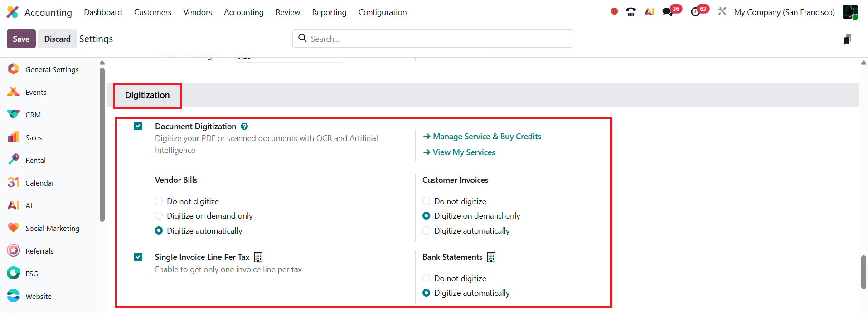This screenshot has width=868, height=313.
Task: Toggle the Single Invoice Line Per Tax checkbox
Action: [x=138, y=257]
